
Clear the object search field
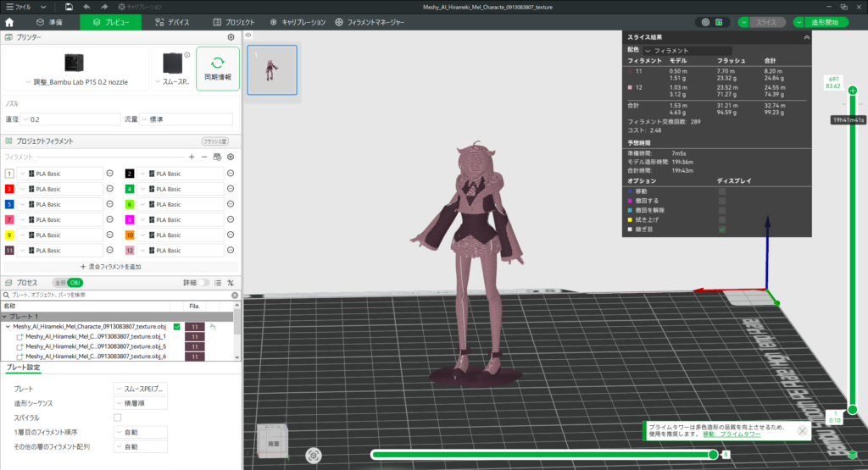235,296
